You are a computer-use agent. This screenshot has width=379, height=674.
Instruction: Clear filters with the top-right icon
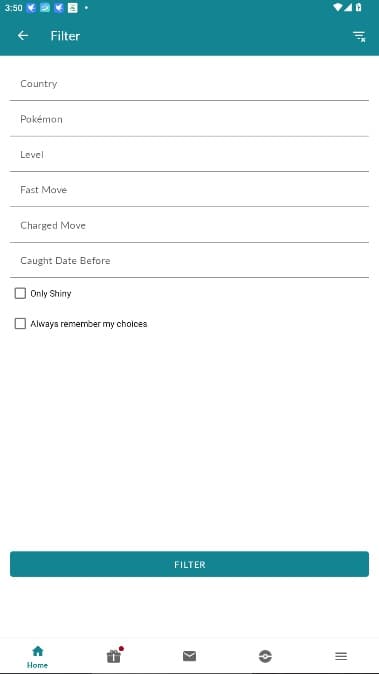tap(359, 36)
